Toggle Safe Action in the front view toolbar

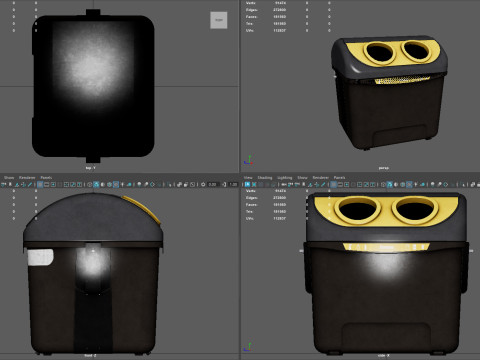pos(73,184)
